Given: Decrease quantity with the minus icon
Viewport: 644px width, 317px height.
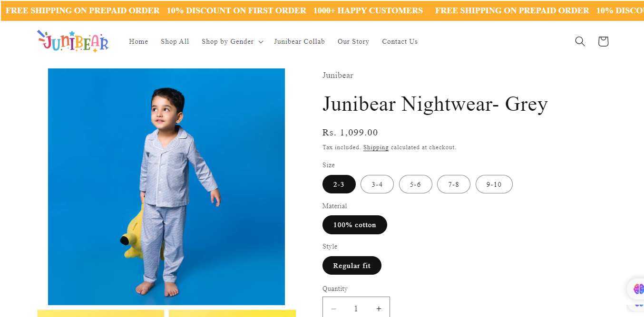Looking at the screenshot, I should tap(333, 308).
